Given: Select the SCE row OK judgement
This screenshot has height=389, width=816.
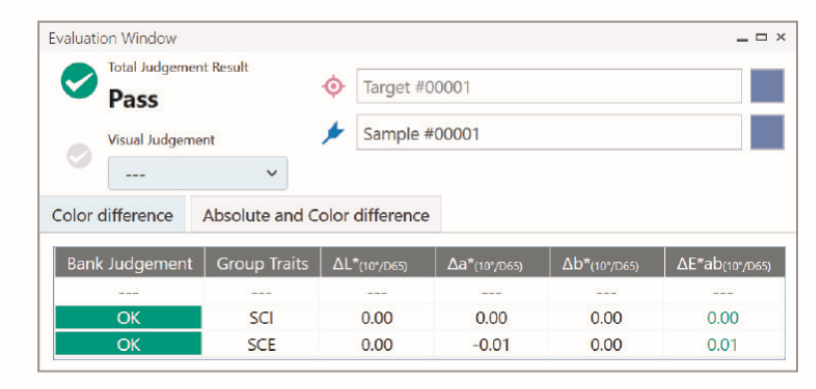Looking at the screenshot, I should 129,345.
